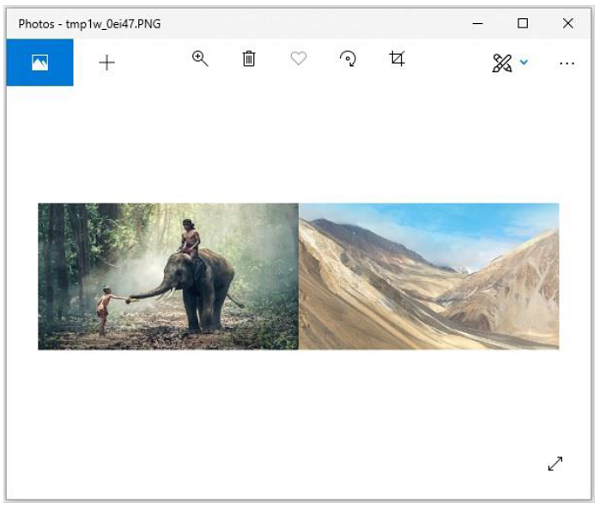600x509 pixels.
Task: Click the elephant in the photo
Action: [x=210, y=285]
